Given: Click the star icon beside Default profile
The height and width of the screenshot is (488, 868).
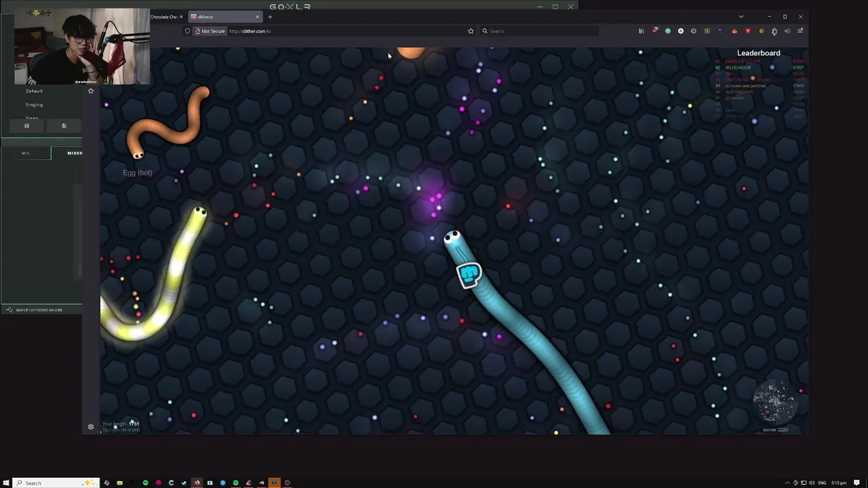Looking at the screenshot, I should point(91,91).
